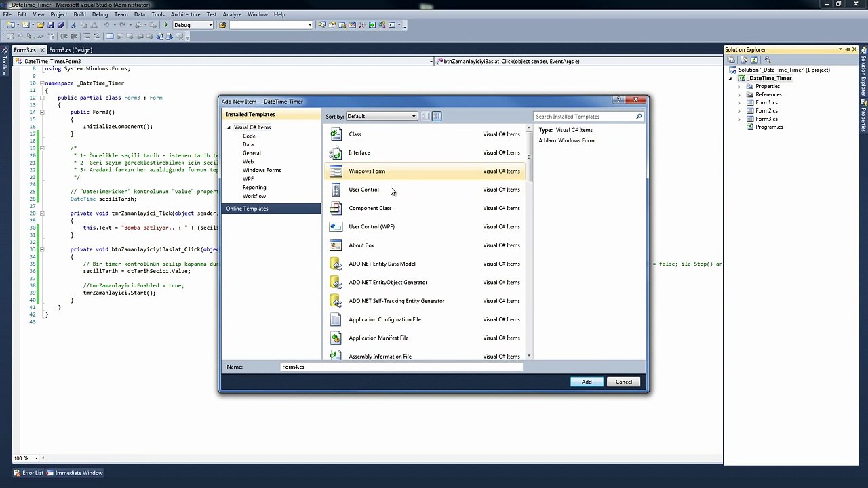Select Program.cs in Solution Explorer
Image resolution: width=868 pixels, height=488 pixels.
pyautogui.click(x=769, y=127)
